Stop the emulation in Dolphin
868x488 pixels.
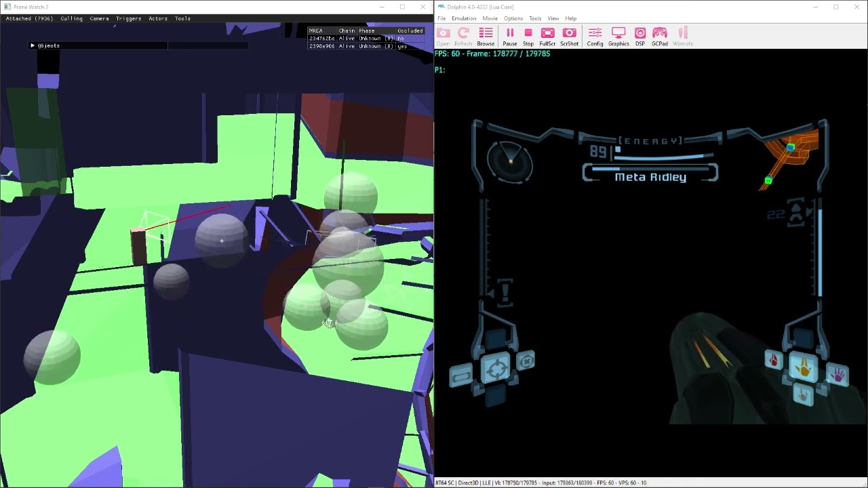click(x=528, y=36)
